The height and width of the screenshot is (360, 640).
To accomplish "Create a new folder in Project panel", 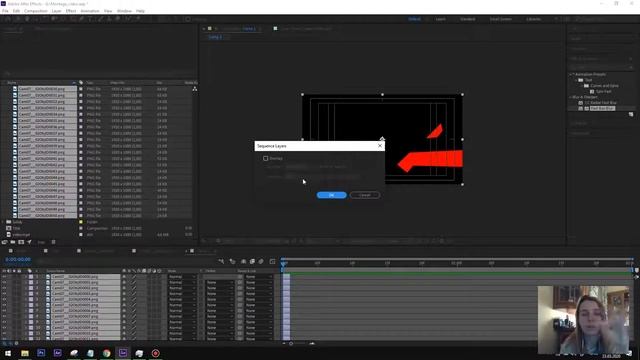I will (13, 242).
